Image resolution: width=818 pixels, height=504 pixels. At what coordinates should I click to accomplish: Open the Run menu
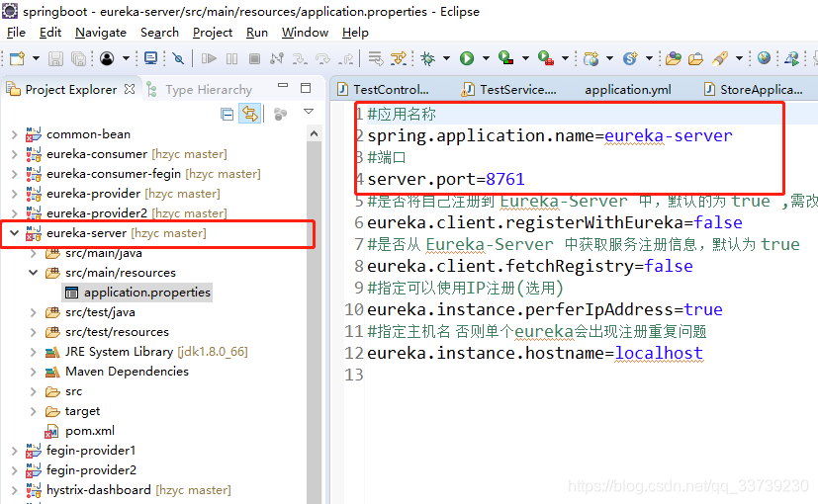click(257, 33)
